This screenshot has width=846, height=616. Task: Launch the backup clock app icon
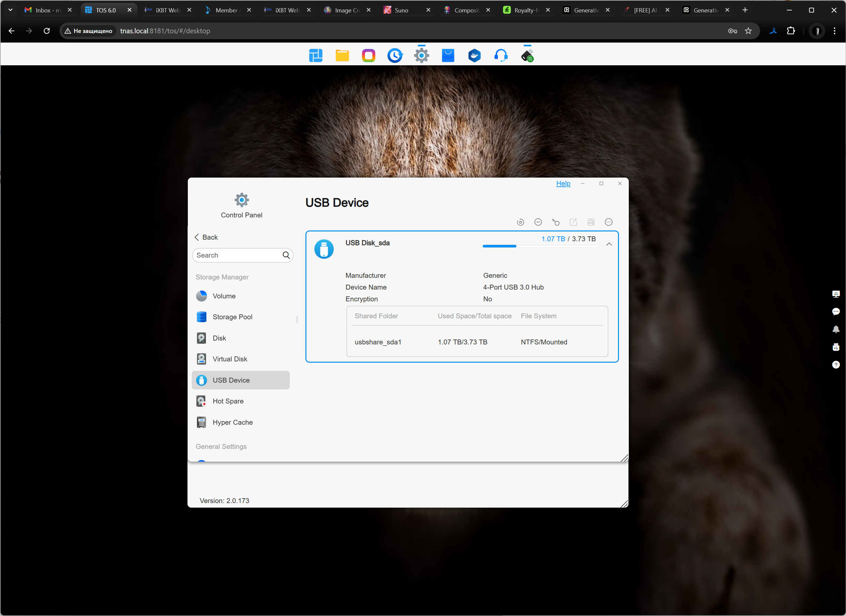(x=395, y=55)
